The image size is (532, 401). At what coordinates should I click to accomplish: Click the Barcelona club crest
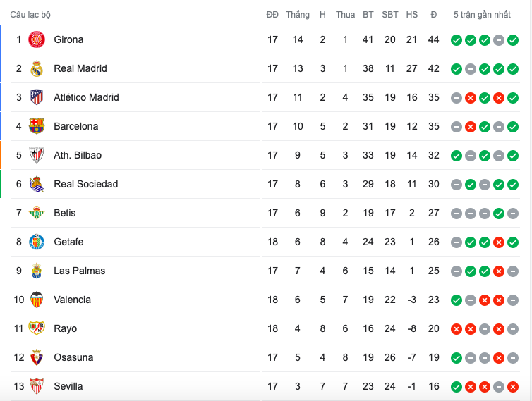click(37, 126)
